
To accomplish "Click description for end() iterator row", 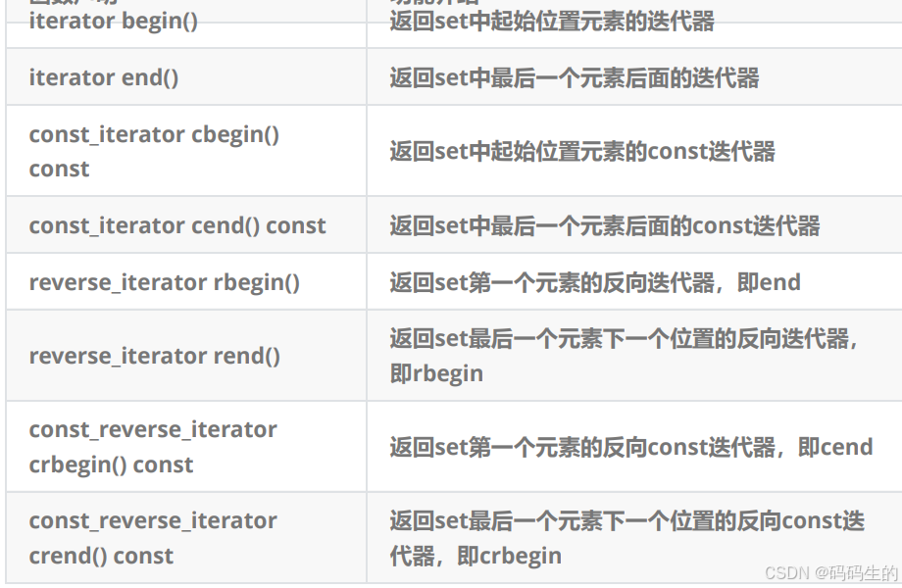I will pos(575,77).
